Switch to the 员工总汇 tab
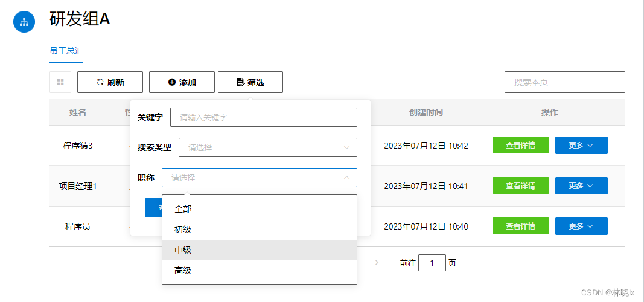 (66, 51)
